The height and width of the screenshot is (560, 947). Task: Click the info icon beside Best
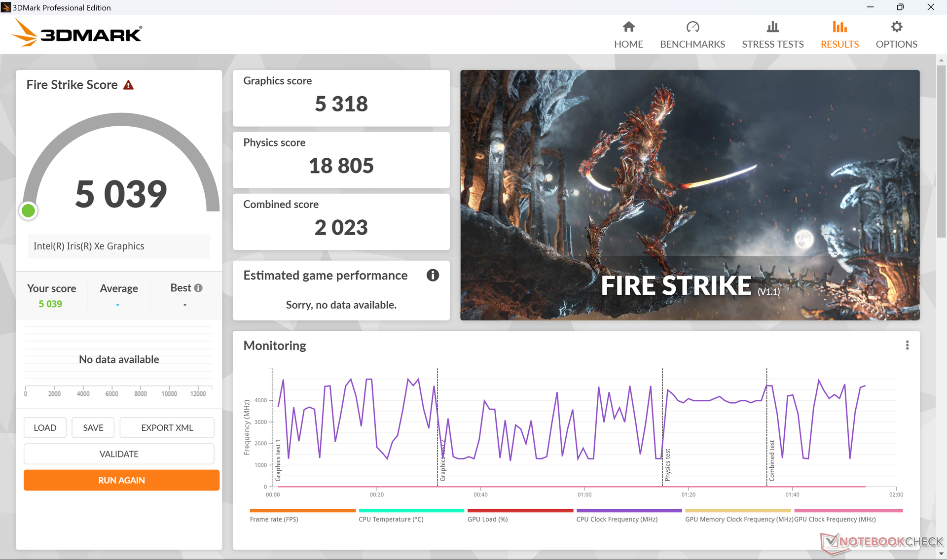tap(198, 288)
